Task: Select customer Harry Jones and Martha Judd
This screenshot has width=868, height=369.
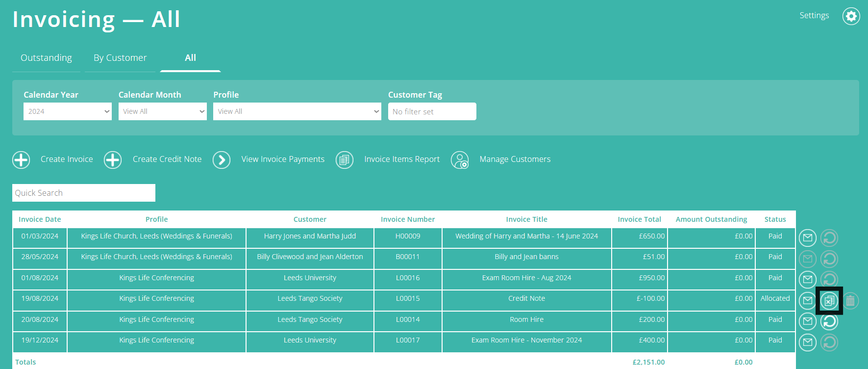Action: pyautogui.click(x=310, y=236)
